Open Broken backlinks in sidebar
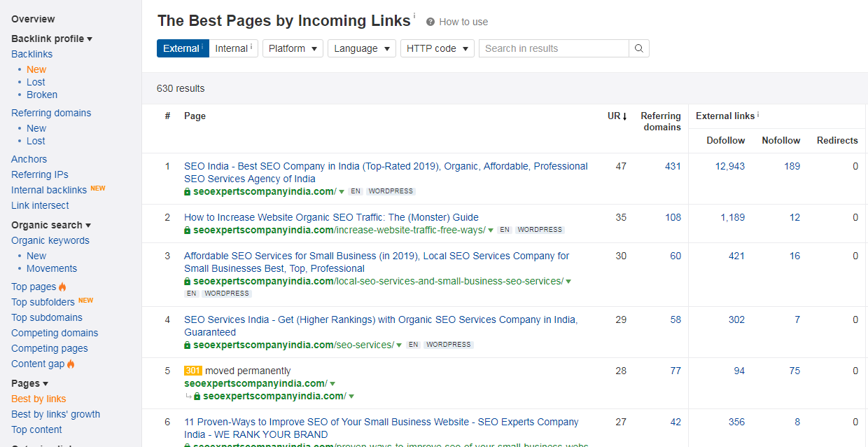The height and width of the screenshot is (447, 868). tap(42, 95)
